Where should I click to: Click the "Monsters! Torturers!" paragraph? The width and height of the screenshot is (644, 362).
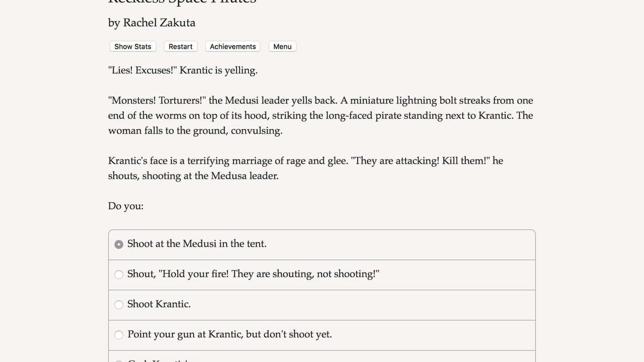point(320,116)
